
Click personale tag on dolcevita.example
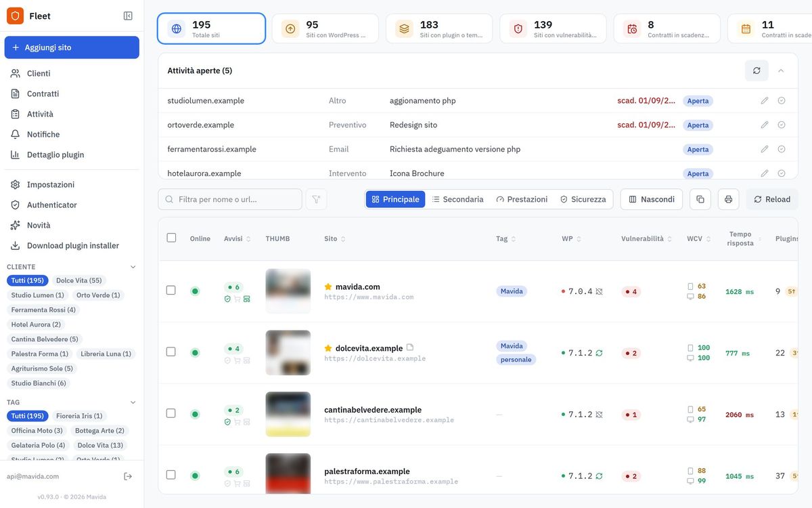[516, 360]
